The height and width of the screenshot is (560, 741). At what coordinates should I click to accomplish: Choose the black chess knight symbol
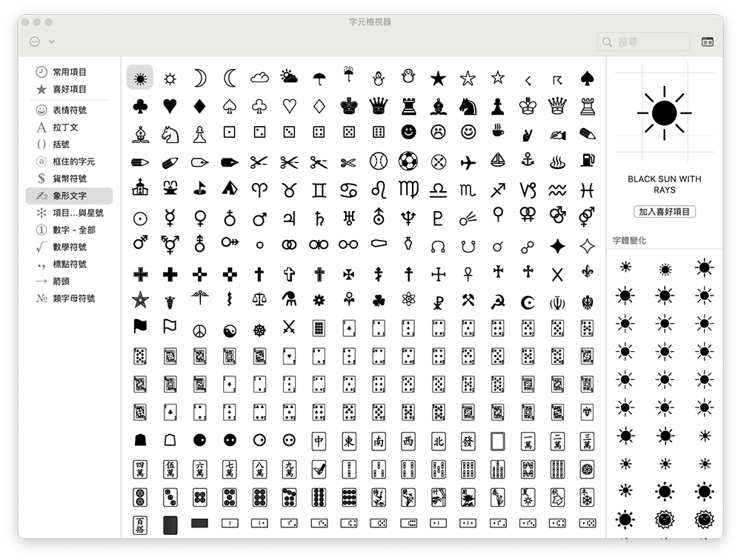pyautogui.click(x=468, y=107)
